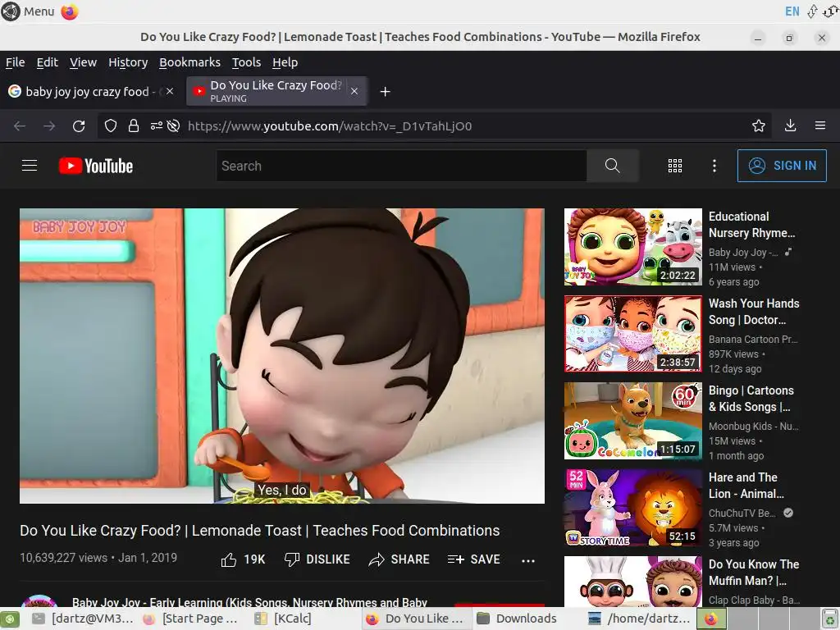
Task: Click the thumbs down Dislike icon
Action: [292, 559]
